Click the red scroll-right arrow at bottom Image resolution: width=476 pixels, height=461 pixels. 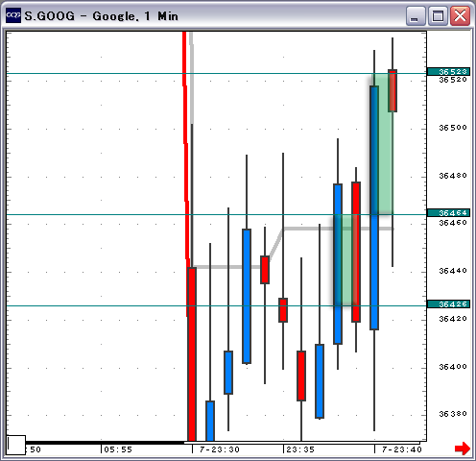tap(463, 448)
